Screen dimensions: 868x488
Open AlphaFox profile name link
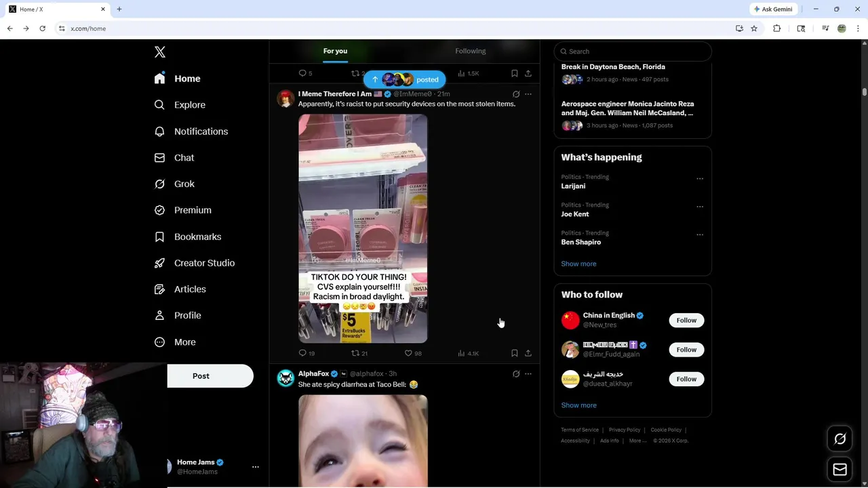313,374
